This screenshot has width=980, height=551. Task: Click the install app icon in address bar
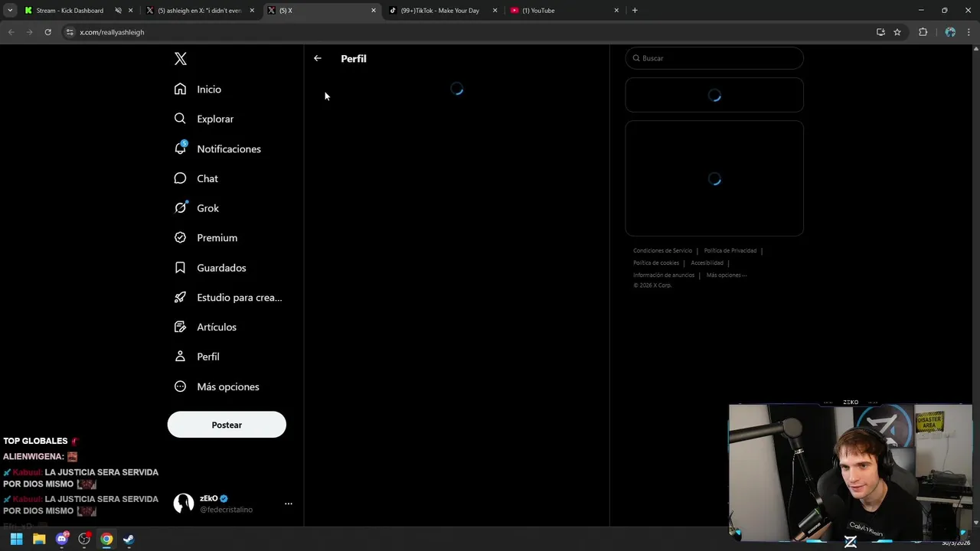tap(880, 32)
